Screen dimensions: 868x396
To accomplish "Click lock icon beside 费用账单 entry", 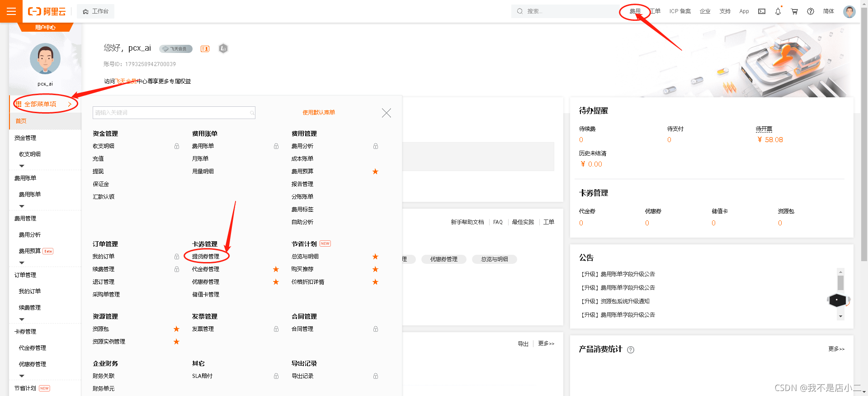I will (x=276, y=146).
